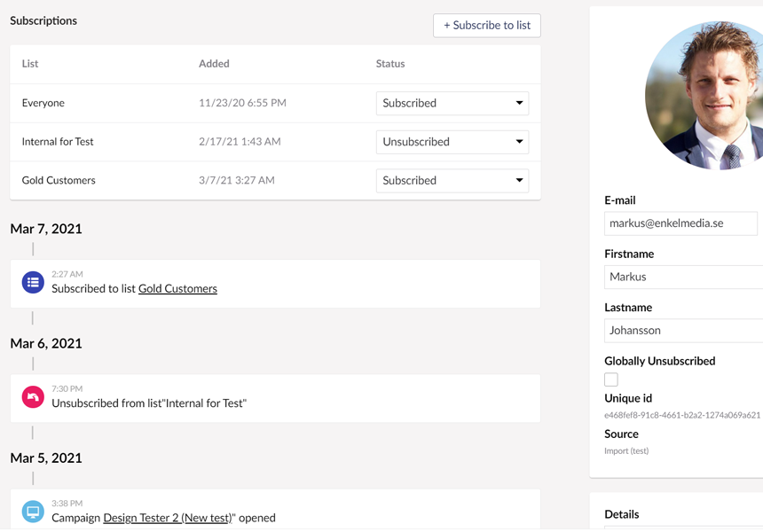The image size is (763, 532).
Task: Click the dropdown arrow on the Gold Customers row
Action: click(x=519, y=180)
